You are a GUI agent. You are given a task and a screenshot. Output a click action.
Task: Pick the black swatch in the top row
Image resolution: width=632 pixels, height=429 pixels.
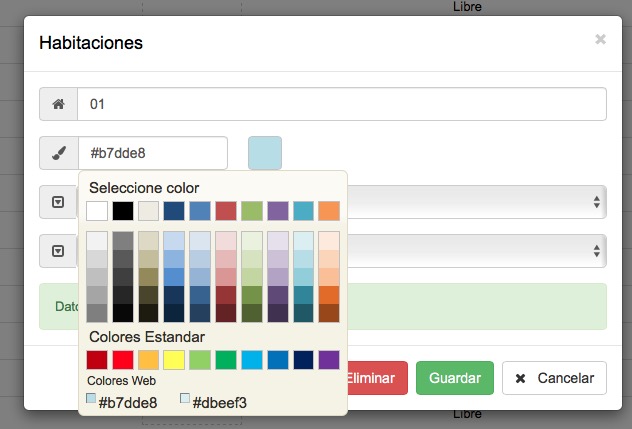click(123, 210)
